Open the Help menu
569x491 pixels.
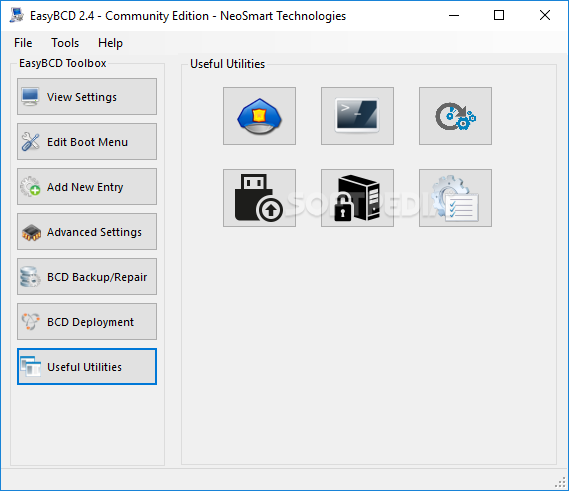pyautogui.click(x=110, y=43)
